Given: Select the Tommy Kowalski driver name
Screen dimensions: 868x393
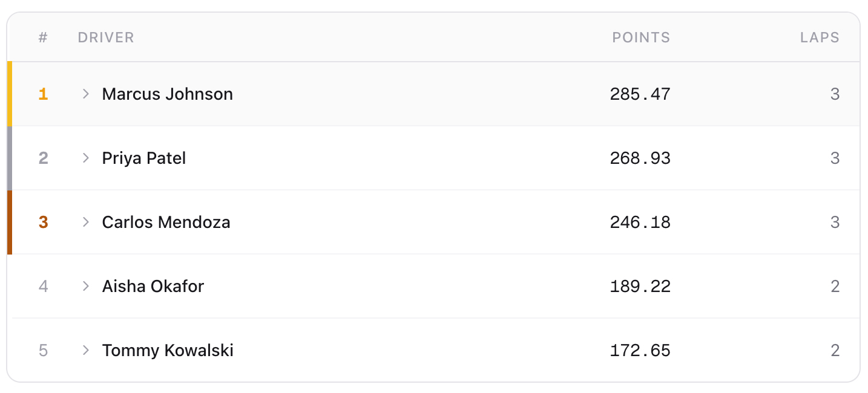Looking at the screenshot, I should coord(168,350).
